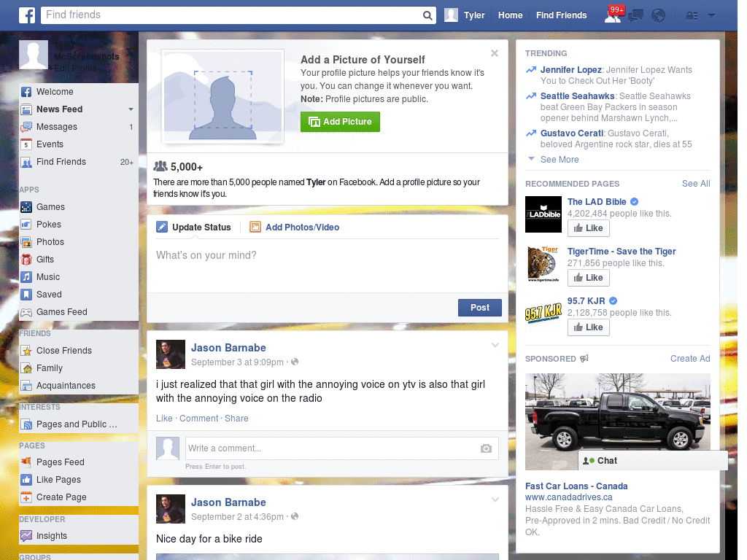Click the Create Page plus icon
Screen dimensions: 747x560
click(26, 497)
